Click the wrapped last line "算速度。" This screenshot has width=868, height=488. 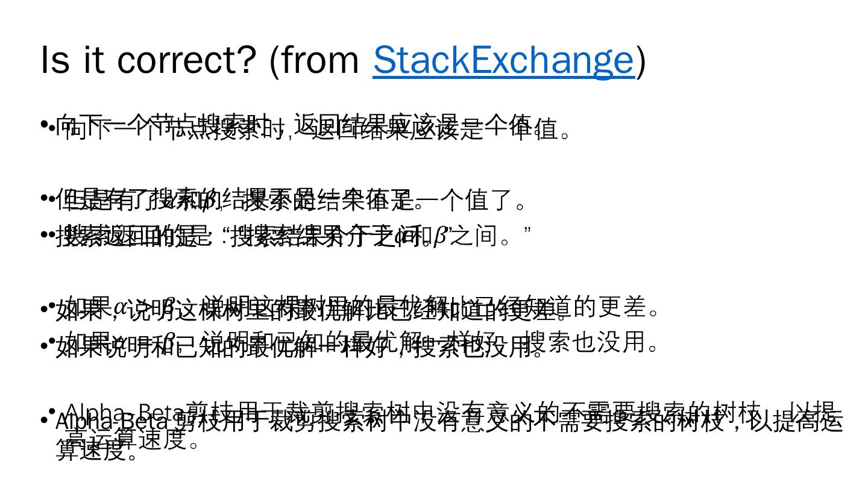coord(97,451)
